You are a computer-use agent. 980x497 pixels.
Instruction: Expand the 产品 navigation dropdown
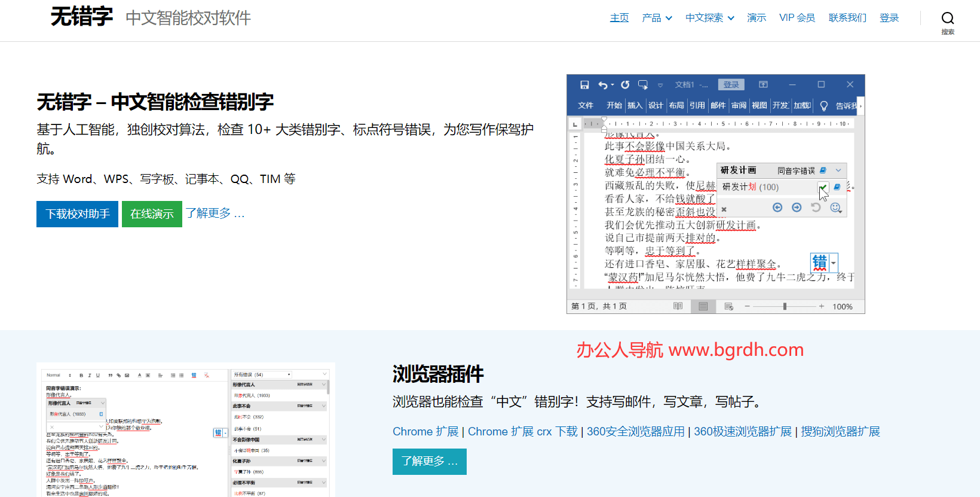pos(657,18)
